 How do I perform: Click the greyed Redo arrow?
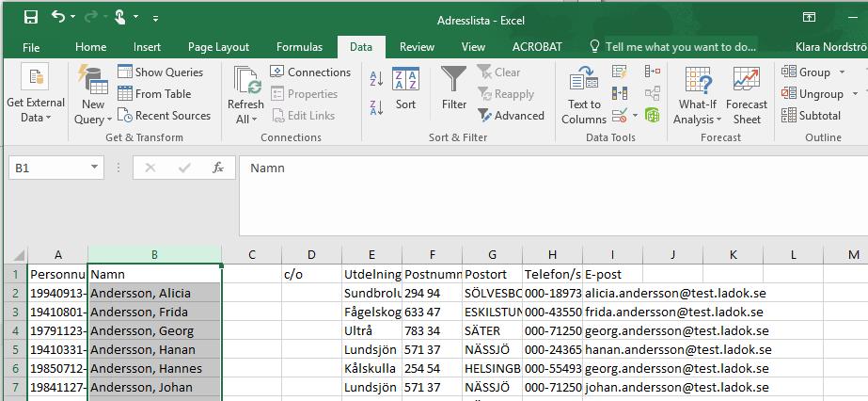90,18
